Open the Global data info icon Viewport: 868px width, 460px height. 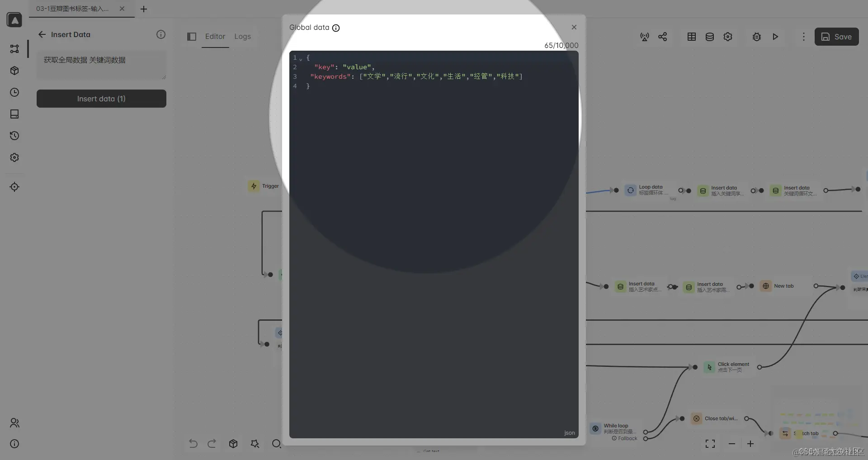click(336, 28)
